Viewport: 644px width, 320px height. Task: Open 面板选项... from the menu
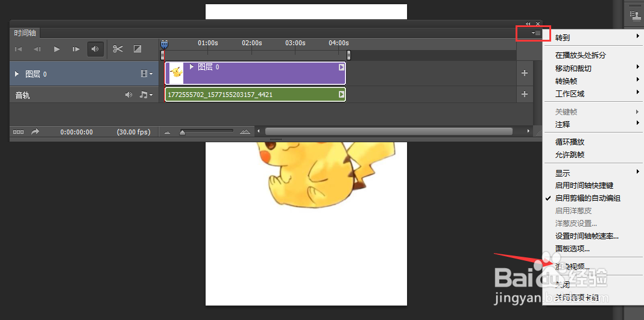click(593, 249)
